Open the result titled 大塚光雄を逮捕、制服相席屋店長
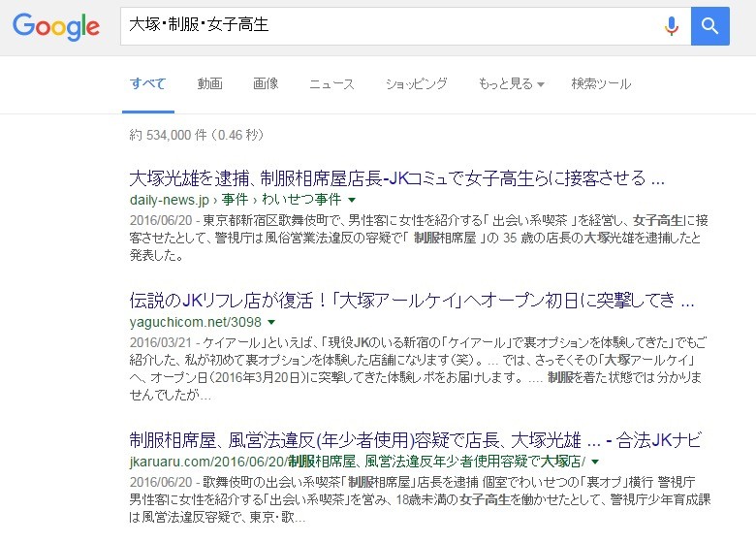756x543 pixels. [x=396, y=178]
